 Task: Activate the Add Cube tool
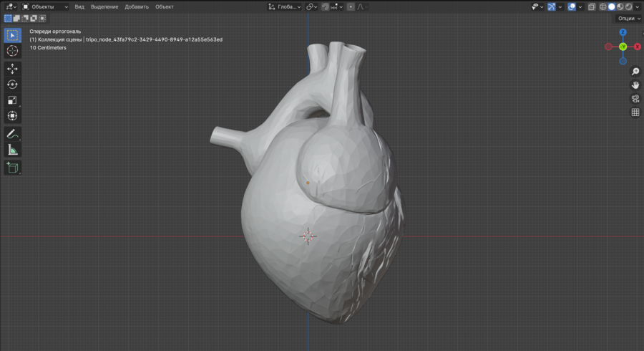coord(12,168)
